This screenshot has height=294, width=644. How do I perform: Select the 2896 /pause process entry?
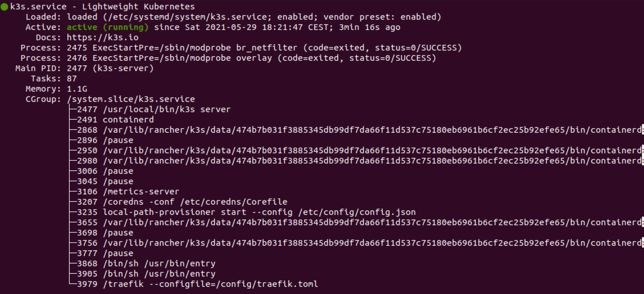105,140
